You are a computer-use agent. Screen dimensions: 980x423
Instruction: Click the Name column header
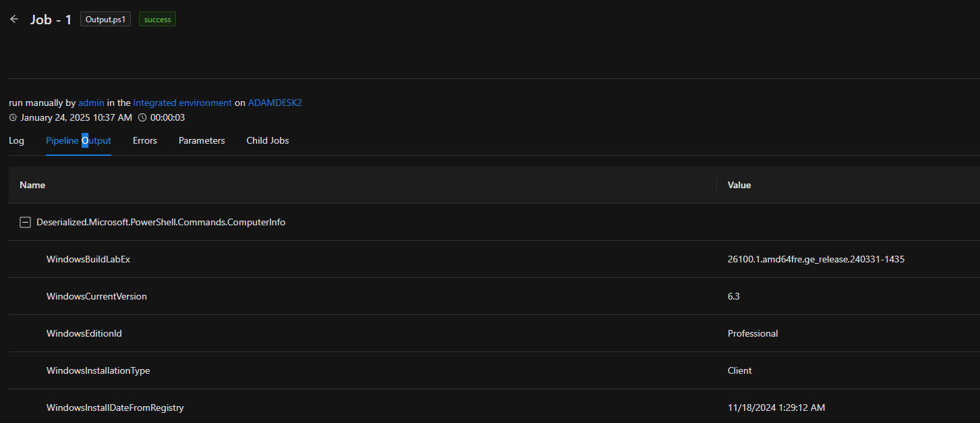[32, 185]
